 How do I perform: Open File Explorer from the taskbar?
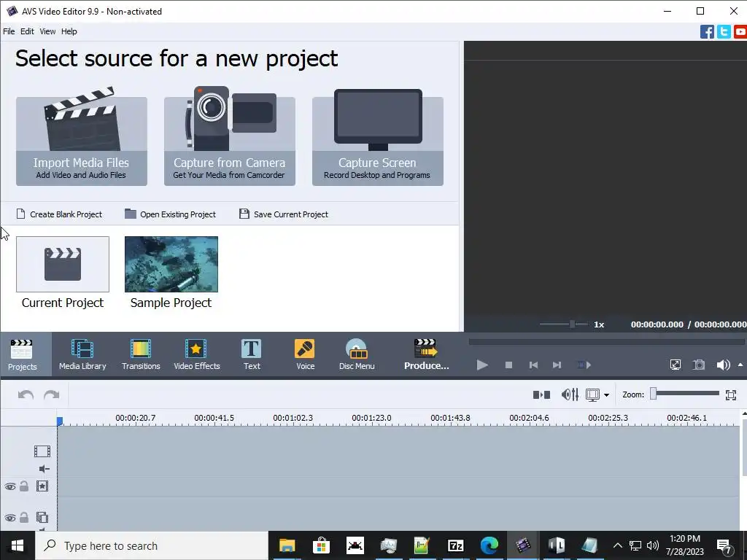(x=287, y=545)
